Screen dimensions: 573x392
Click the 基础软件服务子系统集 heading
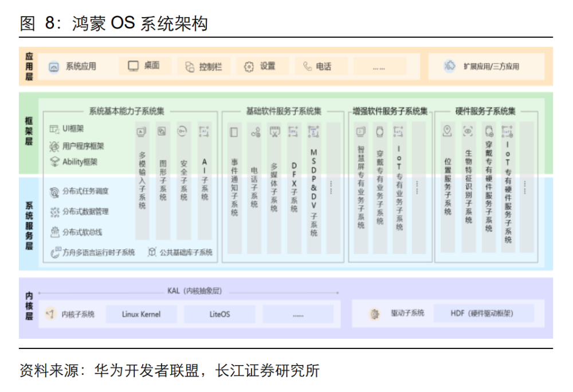(x=284, y=111)
